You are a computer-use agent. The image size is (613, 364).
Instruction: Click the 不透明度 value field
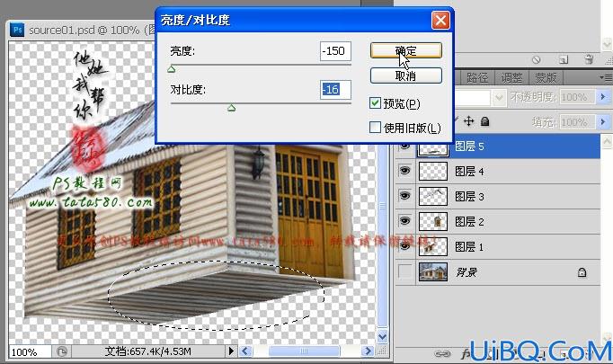click(577, 96)
